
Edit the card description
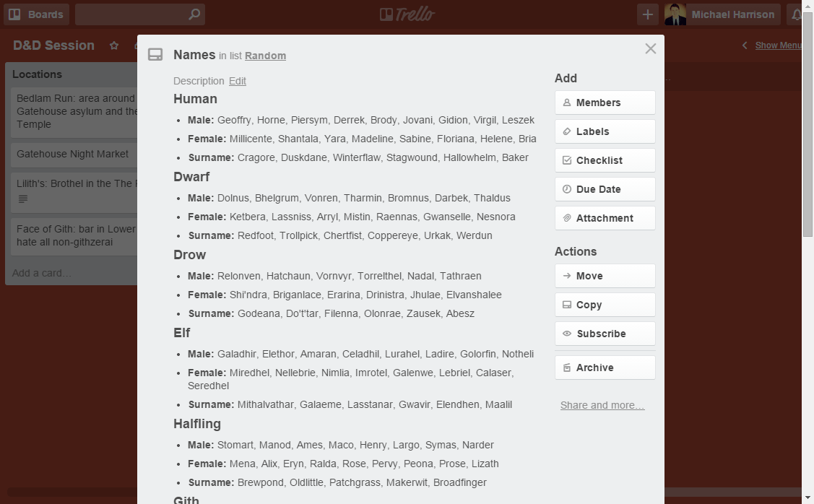pyautogui.click(x=238, y=81)
